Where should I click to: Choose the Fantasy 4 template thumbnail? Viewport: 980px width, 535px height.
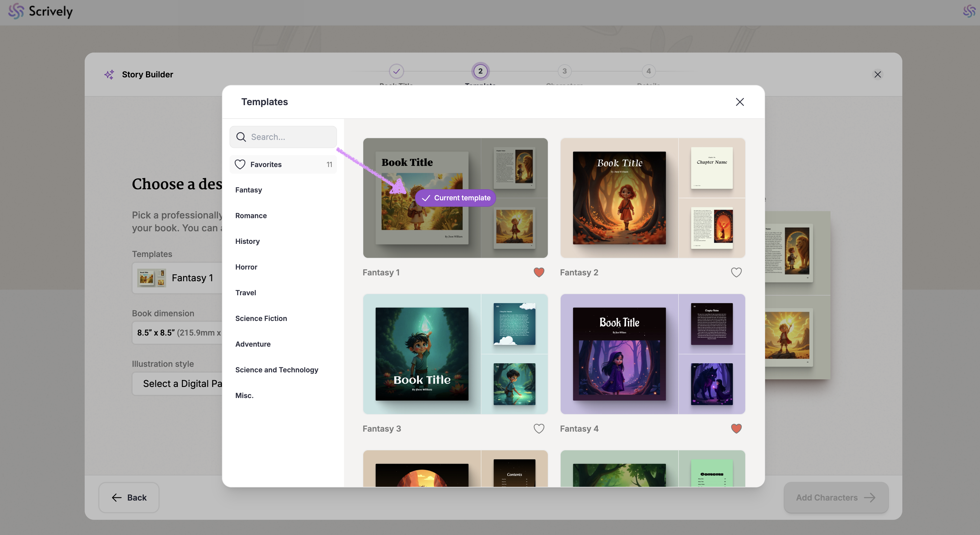[652, 354]
